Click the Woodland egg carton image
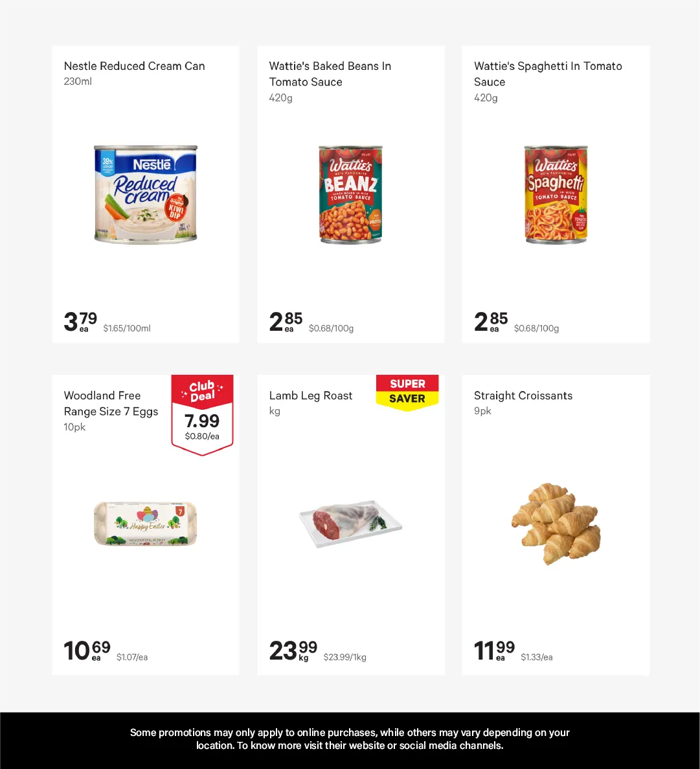 (146, 523)
